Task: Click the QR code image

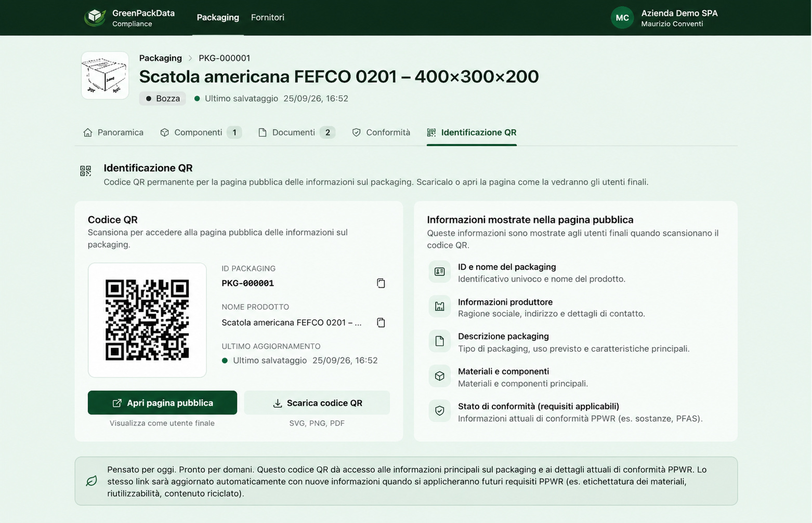Action: click(x=147, y=320)
